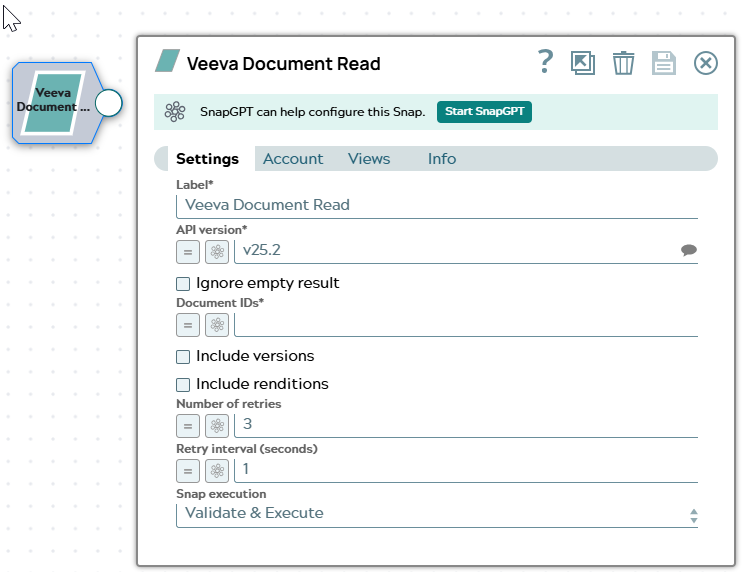Image resolution: width=743 pixels, height=572 pixels.
Task: Toggle expression for API version
Action: pos(188,252)
